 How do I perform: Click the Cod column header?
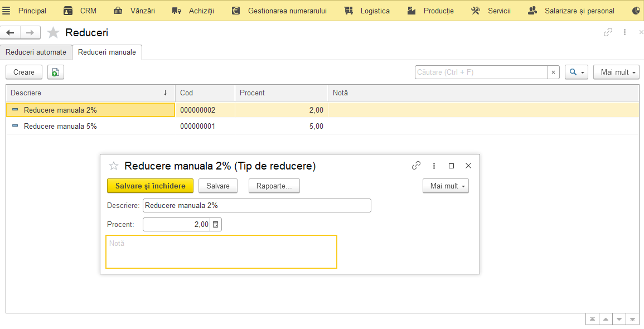pos(205,93)
